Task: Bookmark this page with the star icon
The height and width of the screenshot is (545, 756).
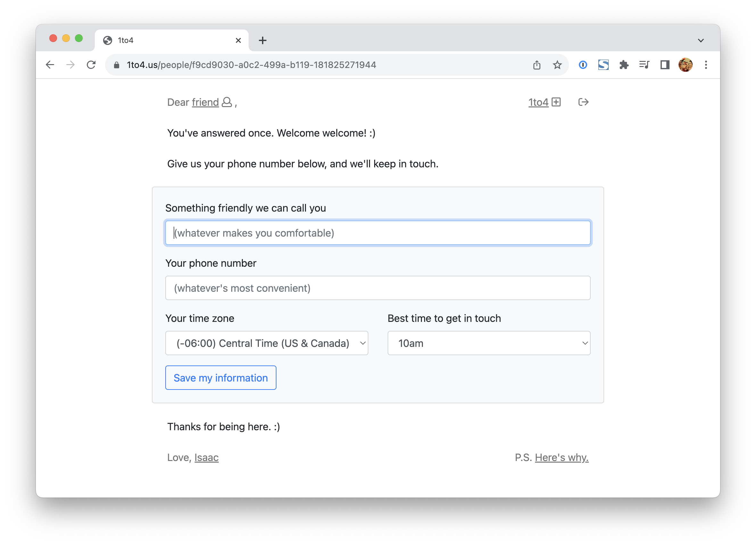Action: [x=557, y=65]
